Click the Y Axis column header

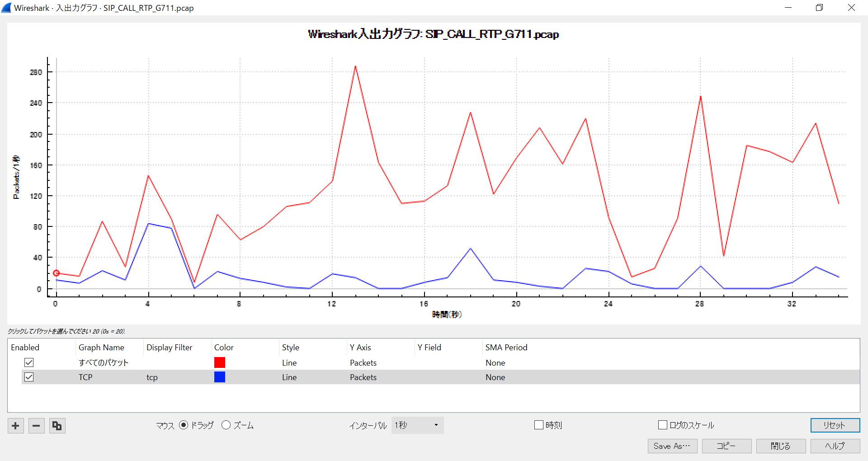pos(381,347)
